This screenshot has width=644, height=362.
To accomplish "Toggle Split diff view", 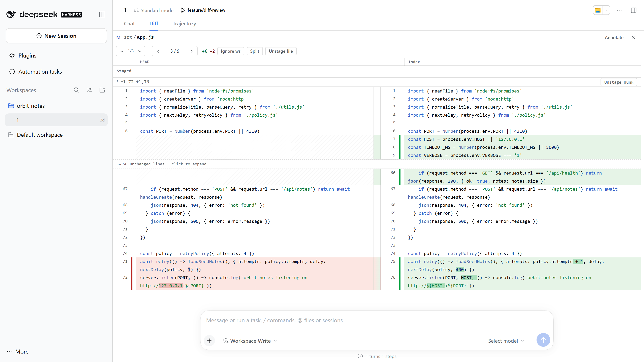I will coord(255,51).
